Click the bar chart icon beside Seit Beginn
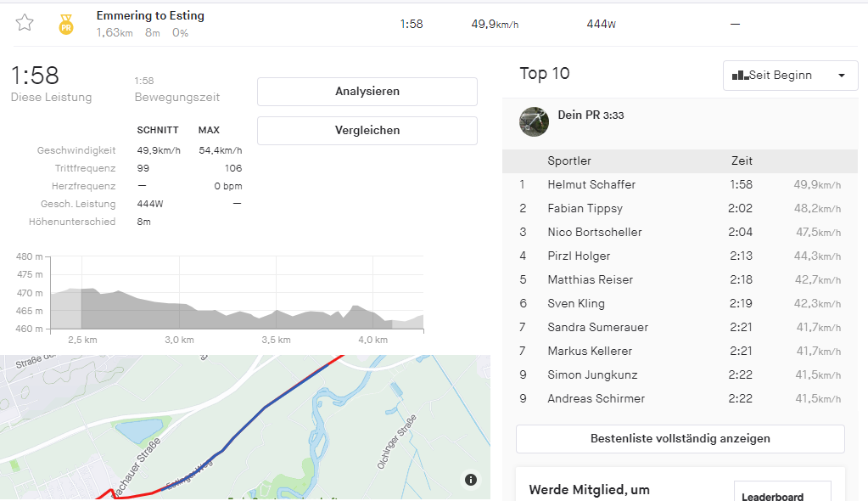The height and width of the screenshot is (501, 868). 739,76
